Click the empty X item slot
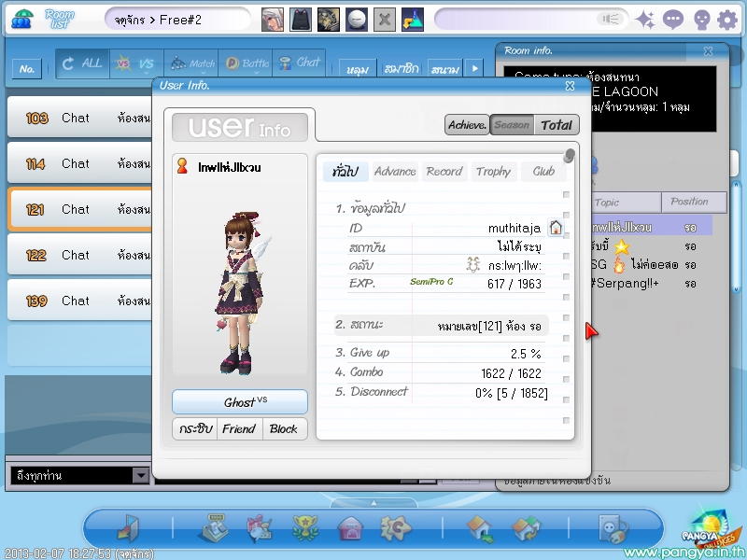The width and height of the screenshot is (747, 560). tap(385, 20)
